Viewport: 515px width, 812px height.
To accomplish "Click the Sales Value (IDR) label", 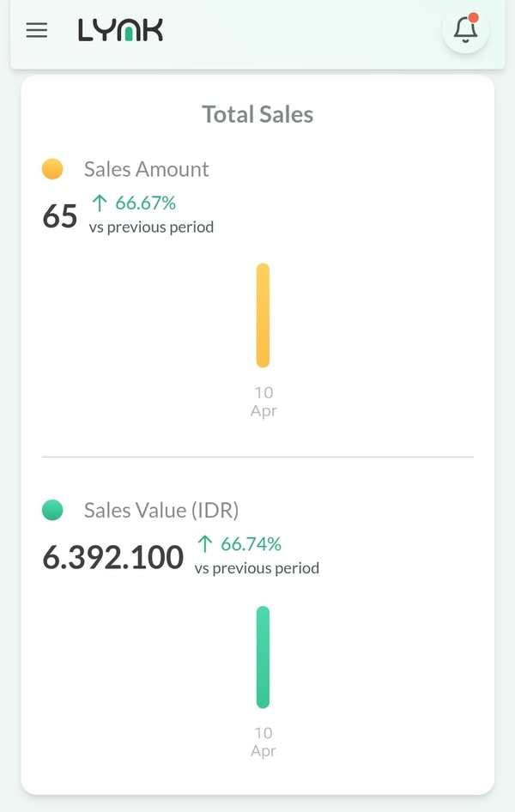I will (x=161, y=510).
